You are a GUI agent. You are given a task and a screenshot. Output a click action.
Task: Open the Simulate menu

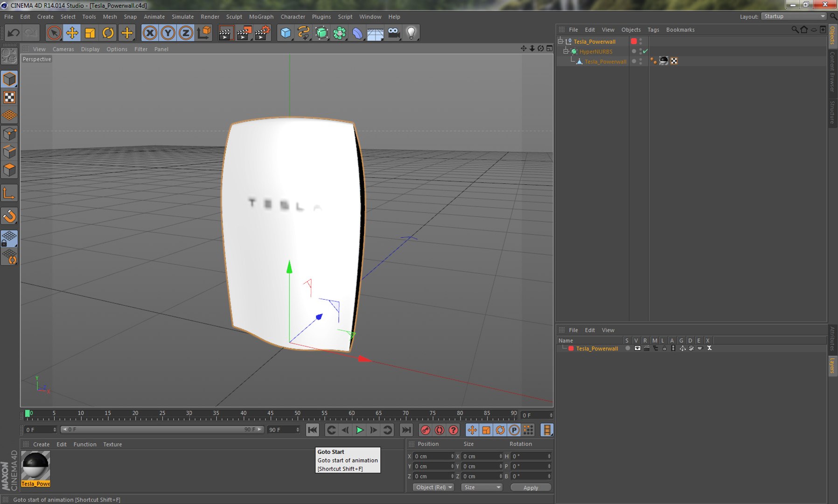(182, 17)
